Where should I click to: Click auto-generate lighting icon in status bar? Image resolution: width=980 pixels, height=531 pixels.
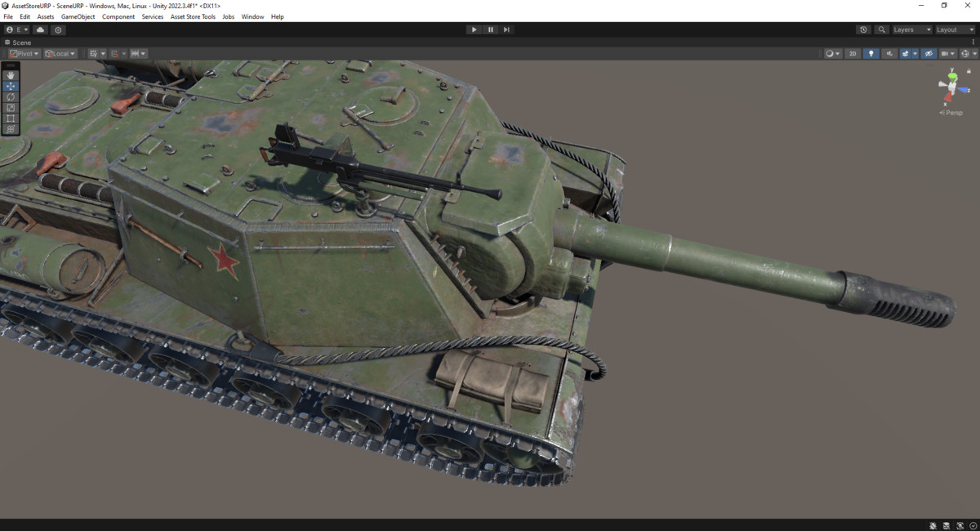click(x=960, y=525)
